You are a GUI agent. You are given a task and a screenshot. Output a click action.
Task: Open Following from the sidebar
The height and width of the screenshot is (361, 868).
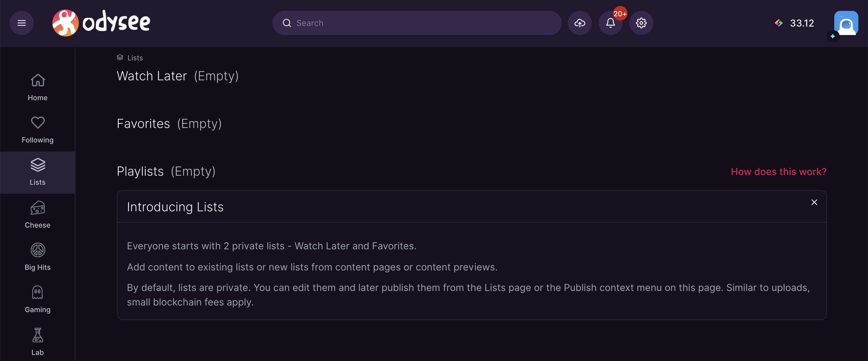[x=37, y=130]
